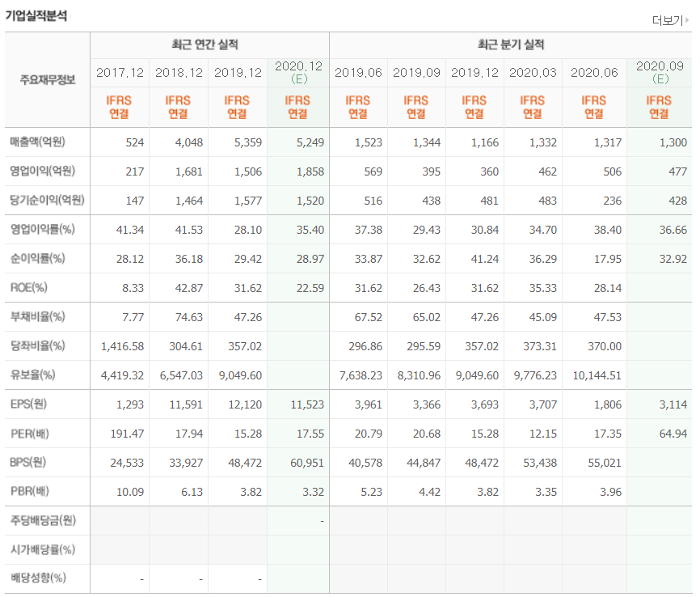Select PER value 64.94
700x597 pixels.
(x=673, y=434)
